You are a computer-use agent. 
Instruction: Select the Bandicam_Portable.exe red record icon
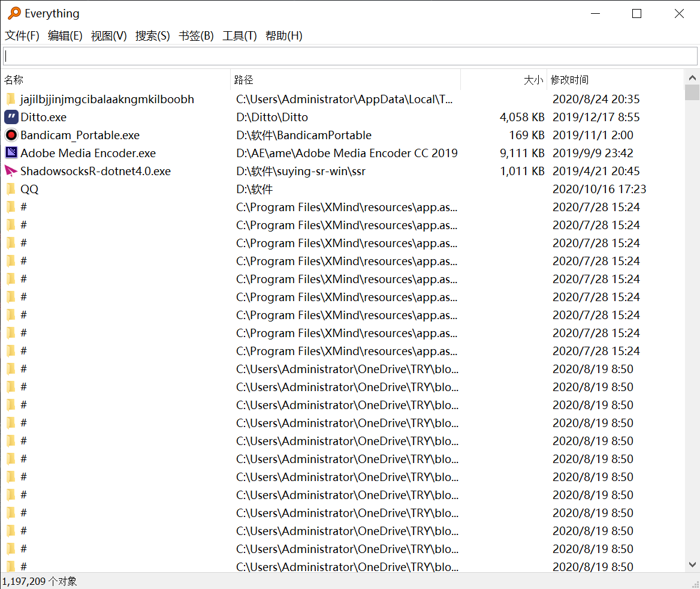pos(11,135)
